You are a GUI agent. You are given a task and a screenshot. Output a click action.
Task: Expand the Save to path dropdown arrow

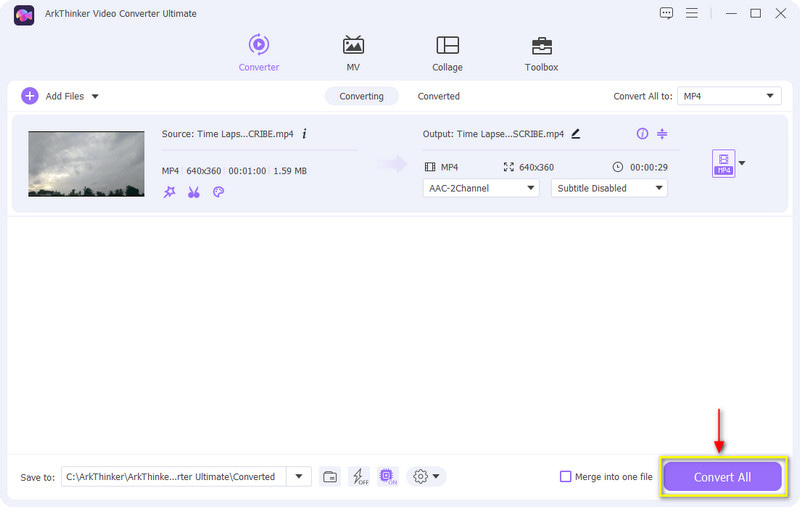point(299,476)
